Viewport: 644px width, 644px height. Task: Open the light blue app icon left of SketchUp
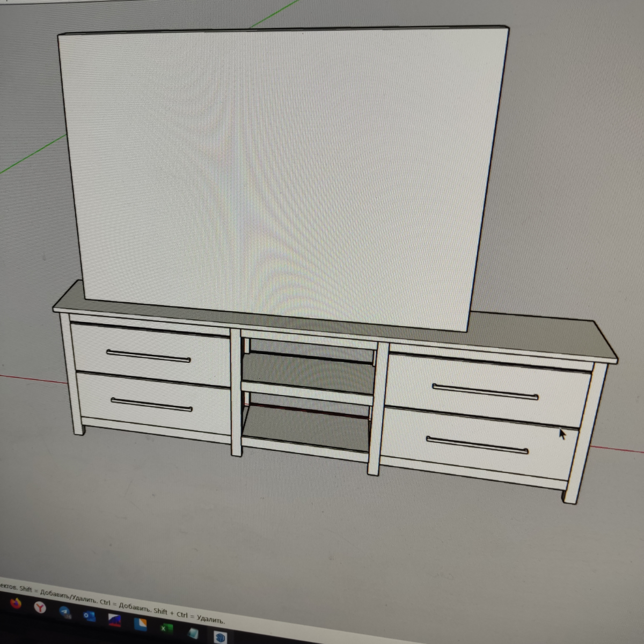[x=193, y=633]
